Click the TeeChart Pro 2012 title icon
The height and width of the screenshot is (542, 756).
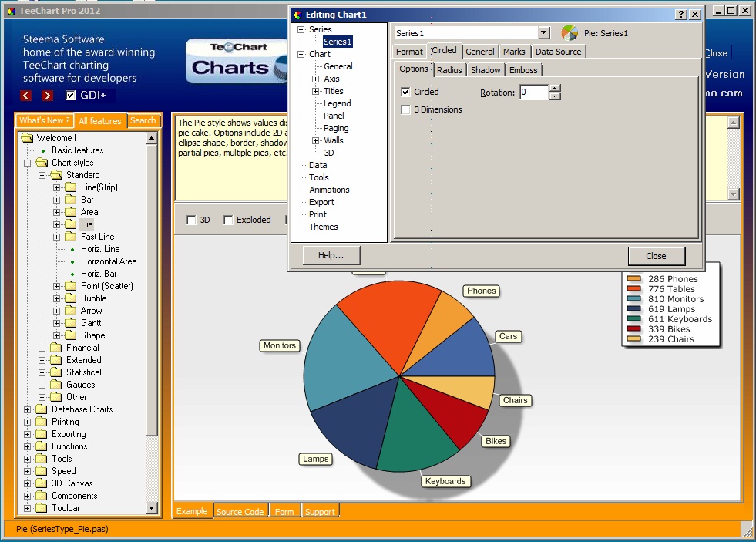pyautogui.click(x=11, y=11)
